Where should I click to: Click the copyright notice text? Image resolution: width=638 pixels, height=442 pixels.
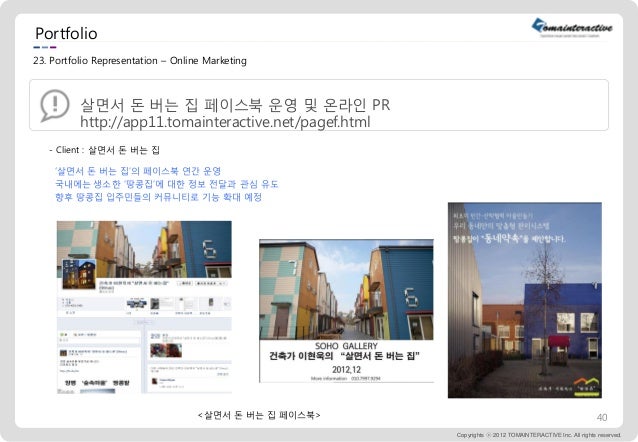[x=538, y=435]
